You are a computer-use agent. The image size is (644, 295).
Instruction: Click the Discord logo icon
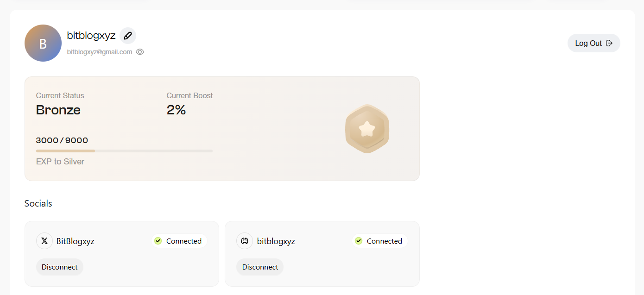[245, 241]
